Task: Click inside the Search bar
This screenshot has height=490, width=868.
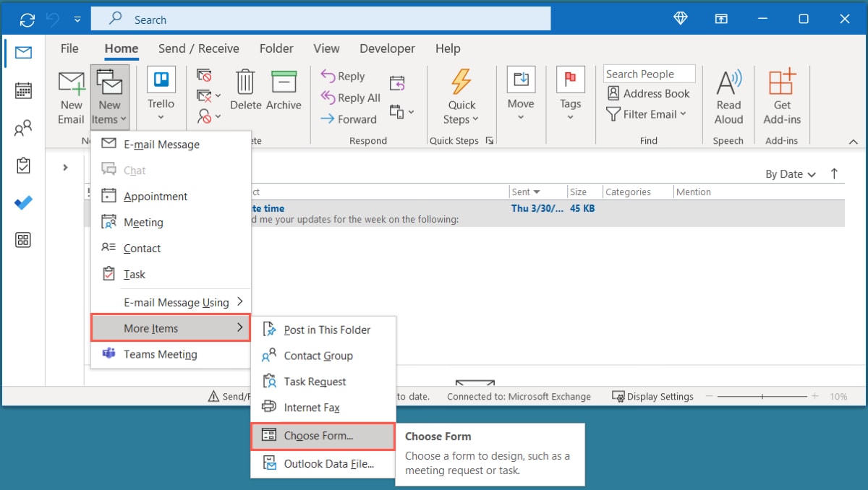Action: [x=318, y=18]
